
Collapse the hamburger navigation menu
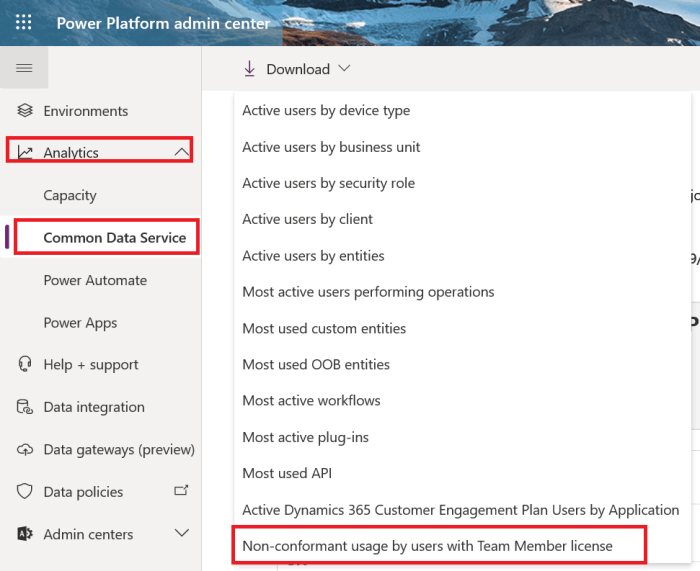(x=24, y=68)
